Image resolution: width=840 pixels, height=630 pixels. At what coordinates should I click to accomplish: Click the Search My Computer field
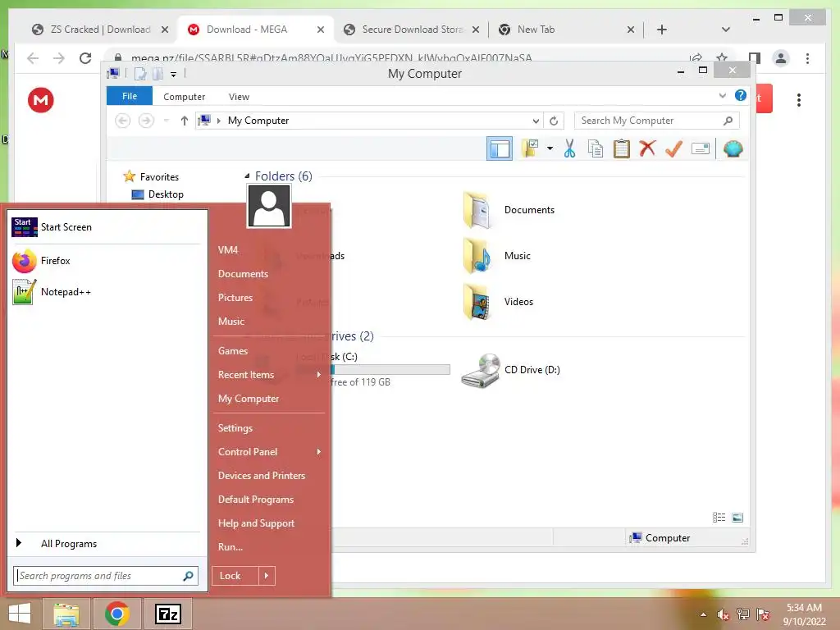pos(656,121)
